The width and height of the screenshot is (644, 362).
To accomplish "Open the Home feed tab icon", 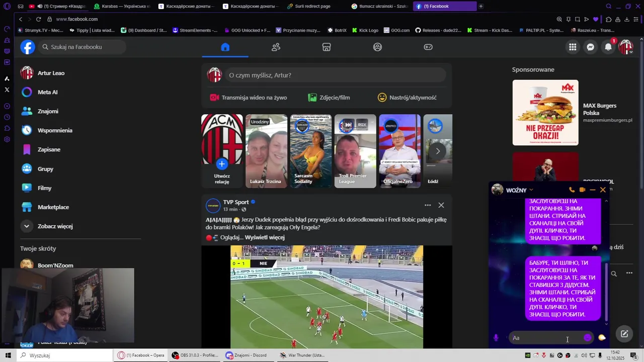I will click(x=225, y=47).
